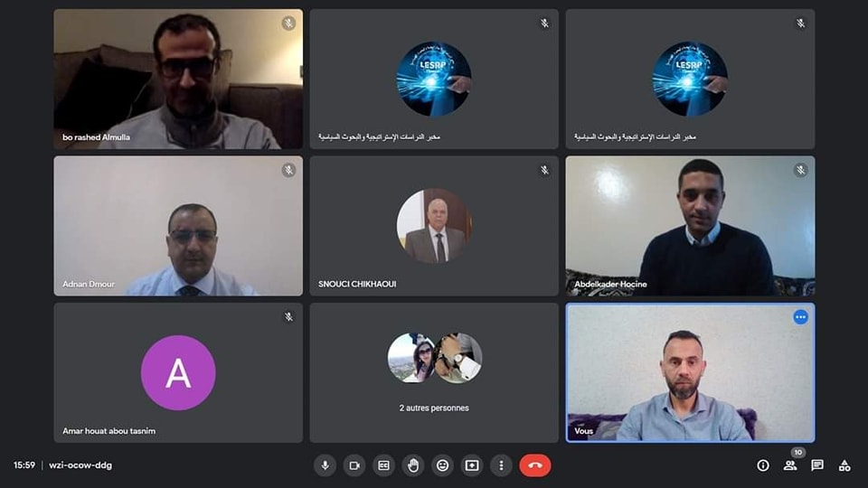The image size is (868, 488).
Task: Click the present screen icon
Action: (472, 465)
